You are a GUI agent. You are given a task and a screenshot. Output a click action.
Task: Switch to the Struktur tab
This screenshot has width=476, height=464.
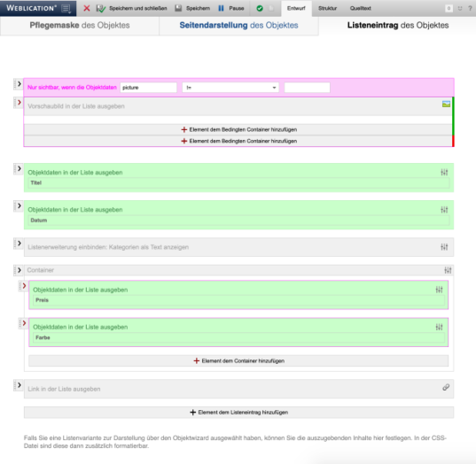point(328,8)
